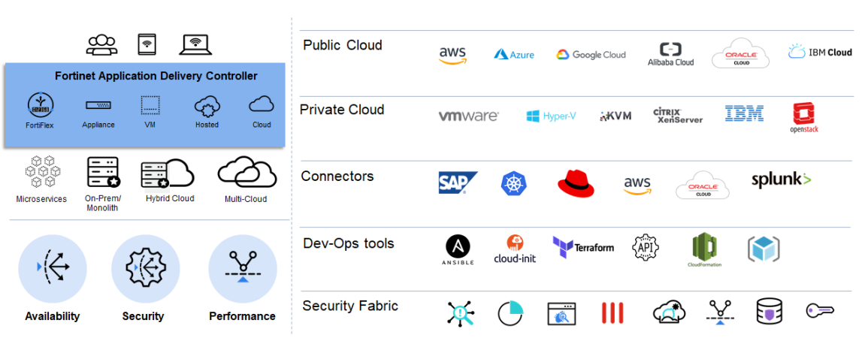
Task: Select the Splunk logo
Action: click(x=782, y=180)
